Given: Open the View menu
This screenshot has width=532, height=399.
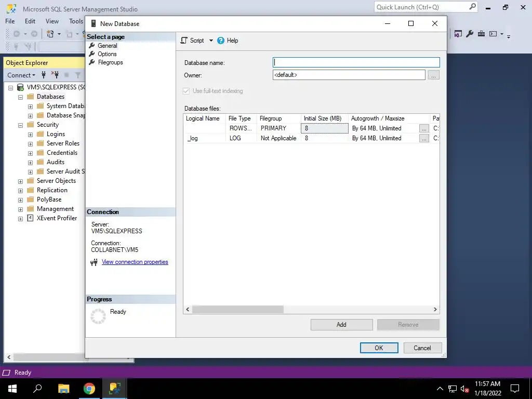Looking at the screenshot, I should [x=52, y=21].
